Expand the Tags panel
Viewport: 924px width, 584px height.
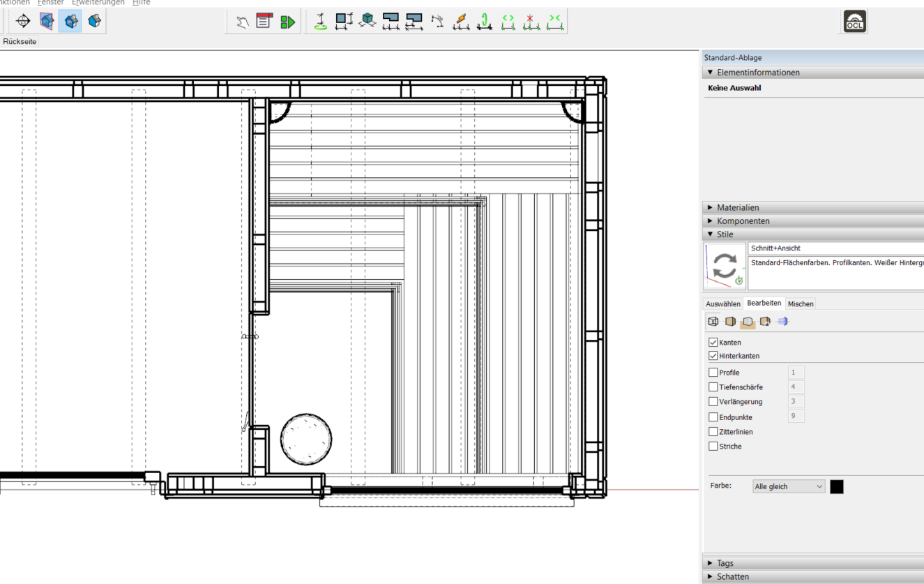click(725, 563)
